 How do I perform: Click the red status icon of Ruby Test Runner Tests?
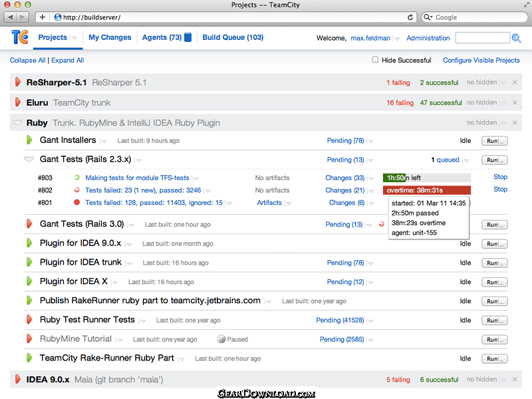click(29, 320)
